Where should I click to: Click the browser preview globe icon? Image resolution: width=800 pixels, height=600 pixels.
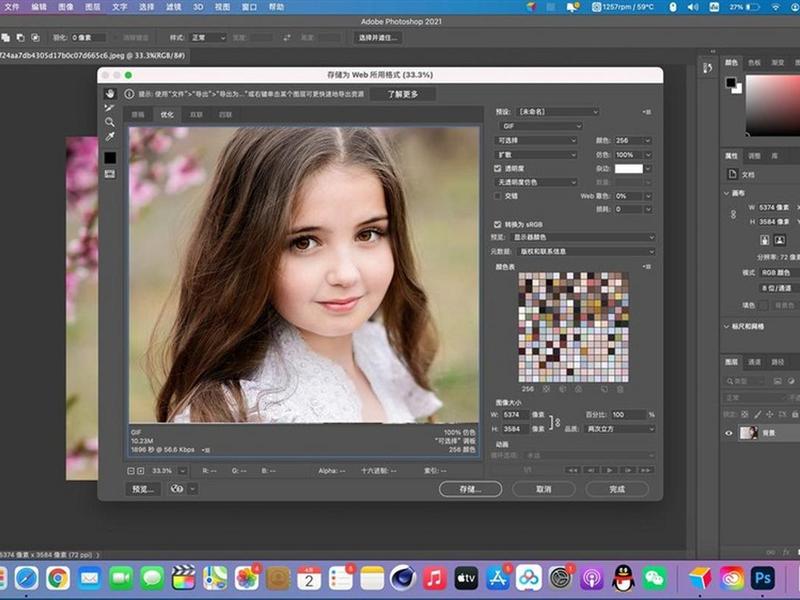click(177, 489)
